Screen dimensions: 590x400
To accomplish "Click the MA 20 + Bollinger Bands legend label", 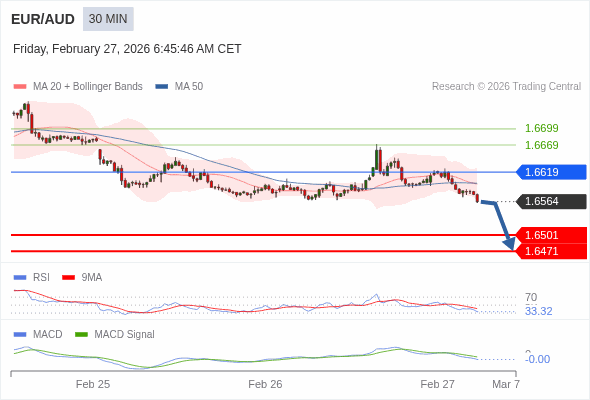I will (x=88, y=87).
